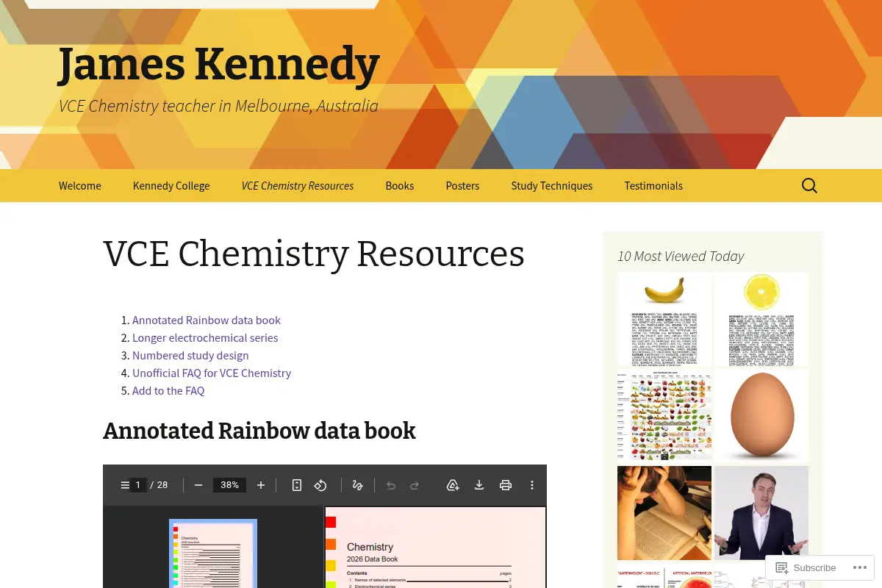Screen dimensions: 882x588
Task: Open the egg poster thumbnail
Action: [x=761, y=416]
